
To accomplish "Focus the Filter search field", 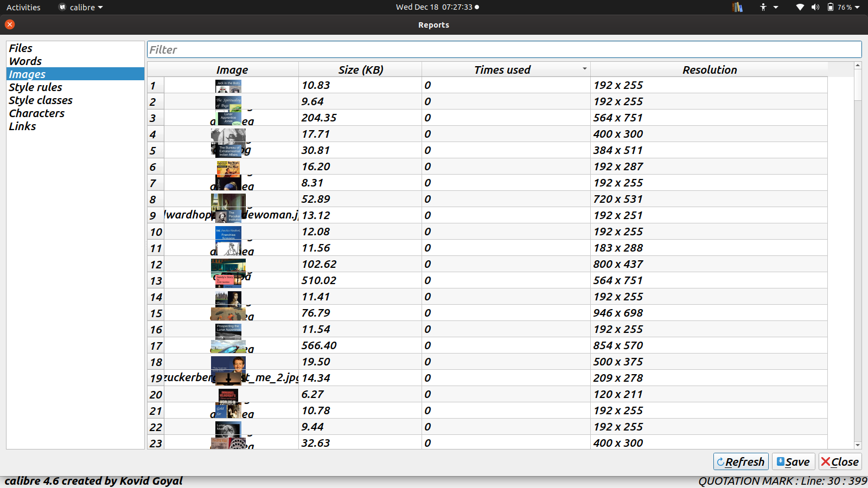I will [x=504, y=49].
